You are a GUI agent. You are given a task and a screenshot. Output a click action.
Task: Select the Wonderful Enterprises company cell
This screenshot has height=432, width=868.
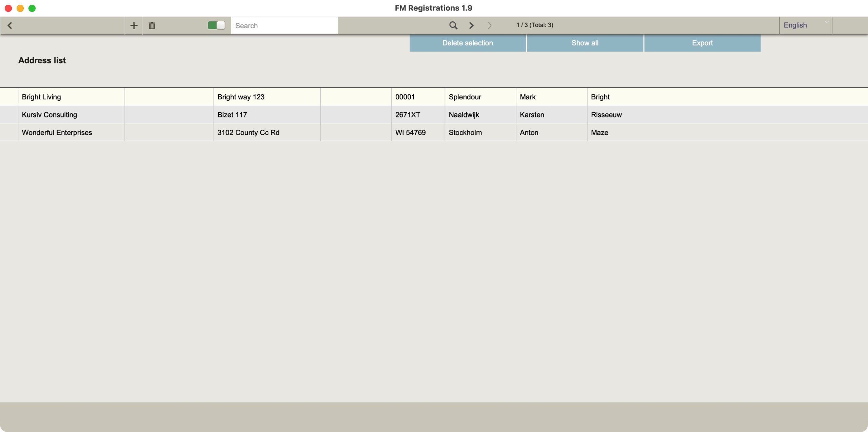57,133
